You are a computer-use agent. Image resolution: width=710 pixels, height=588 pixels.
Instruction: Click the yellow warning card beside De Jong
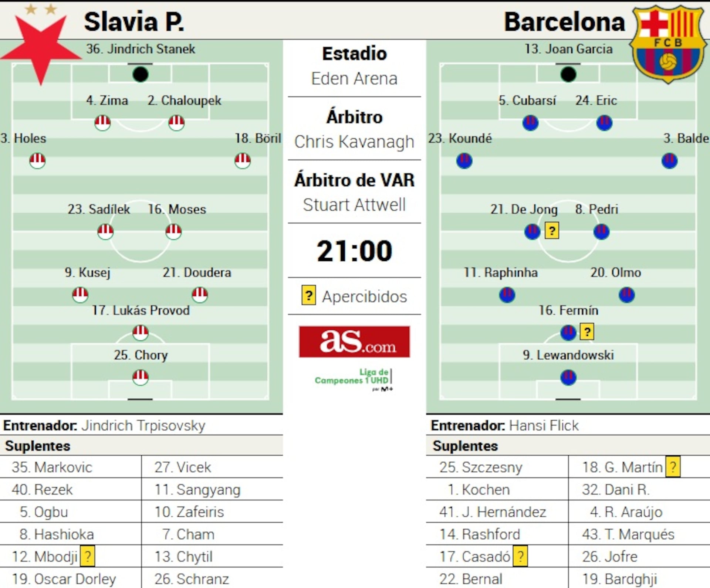click(552, 231)
